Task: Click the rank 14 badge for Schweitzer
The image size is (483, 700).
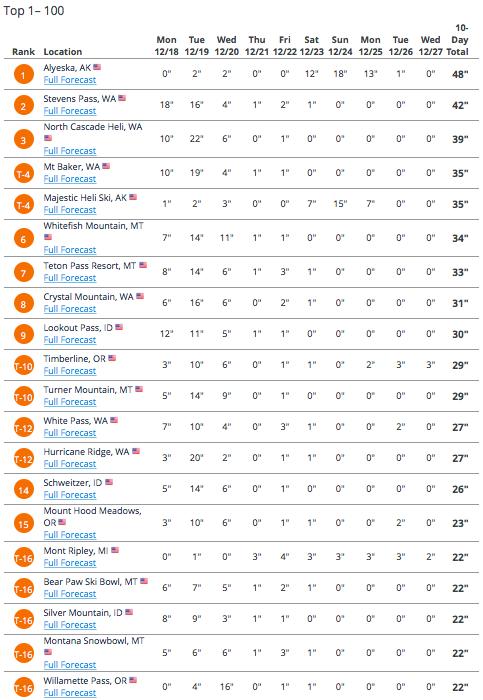Action: [24, 490]
